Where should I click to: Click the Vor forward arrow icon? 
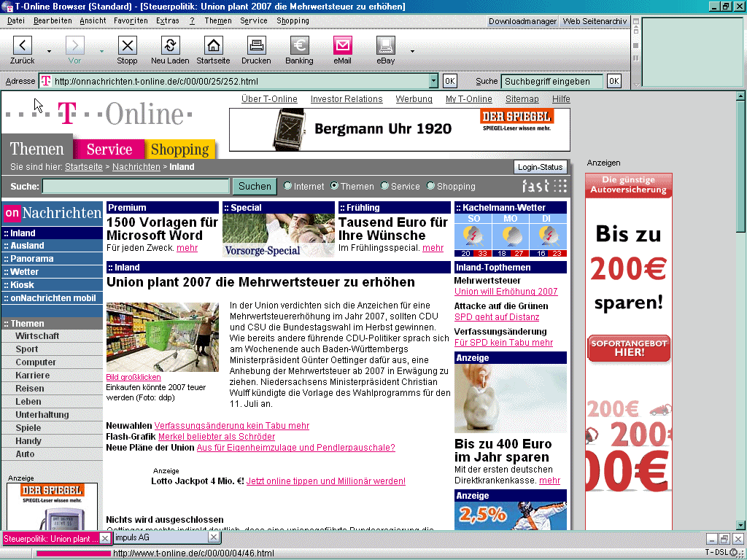[x=75, y=46]
